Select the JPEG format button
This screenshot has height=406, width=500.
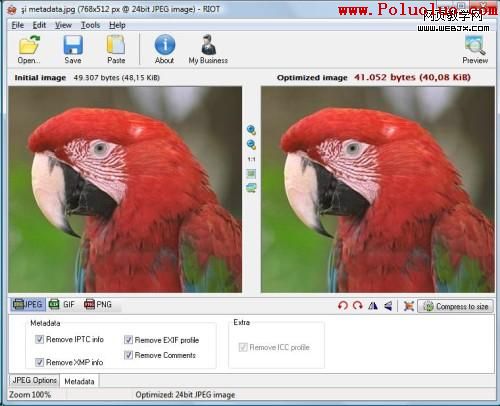click(x=28, y=304)
